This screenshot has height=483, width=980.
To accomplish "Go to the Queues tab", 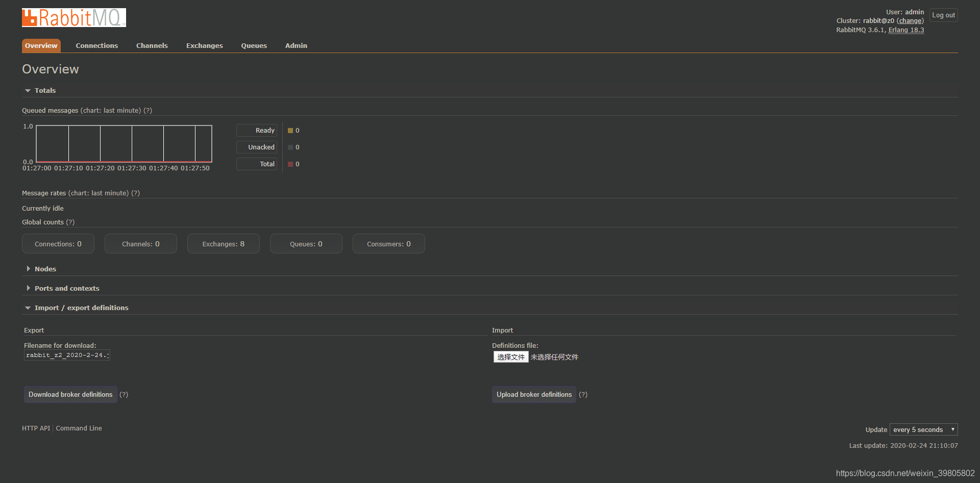I will click(254, 46).
